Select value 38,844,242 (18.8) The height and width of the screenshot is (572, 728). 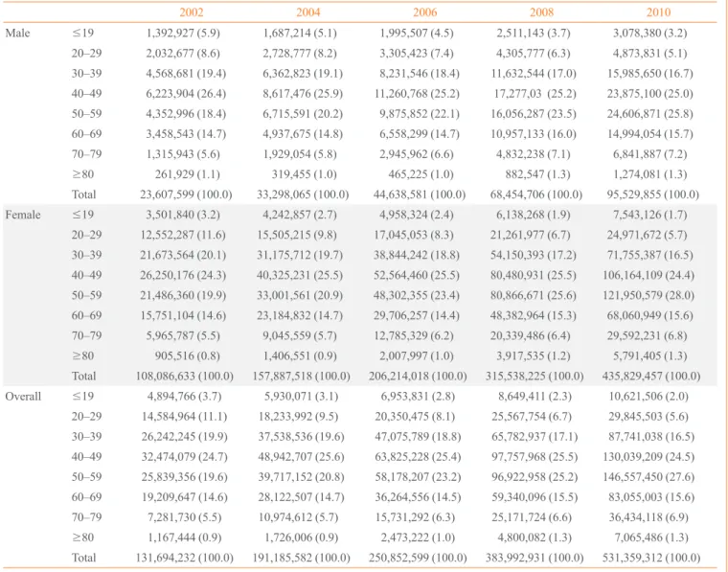pos(417,255)
